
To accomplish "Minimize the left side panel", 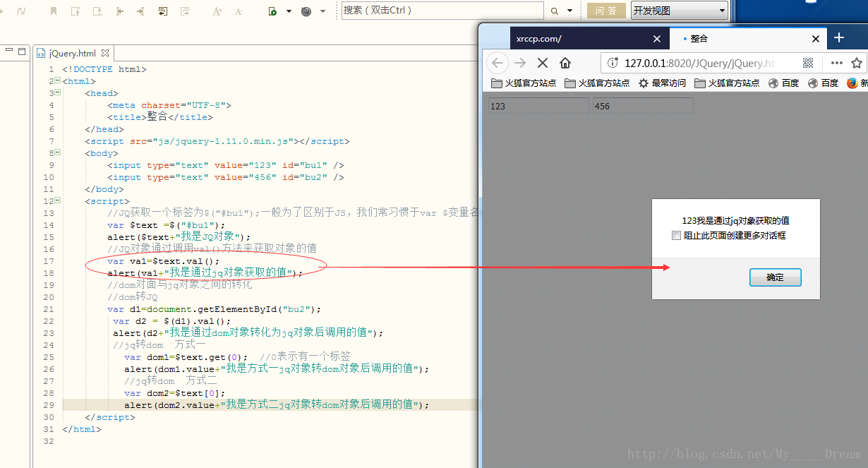I will click(x=10, y=51).
